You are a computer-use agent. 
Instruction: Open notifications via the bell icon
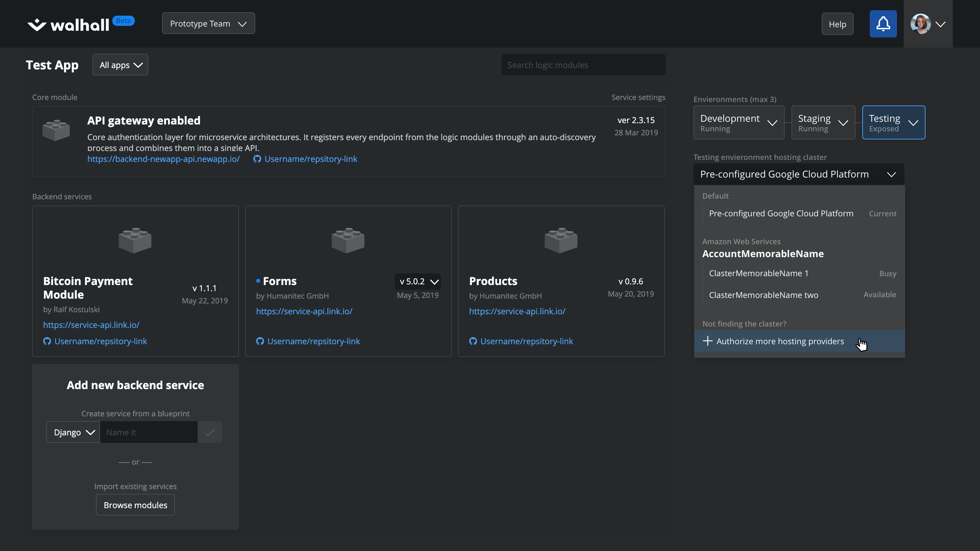tap(883, 23)
